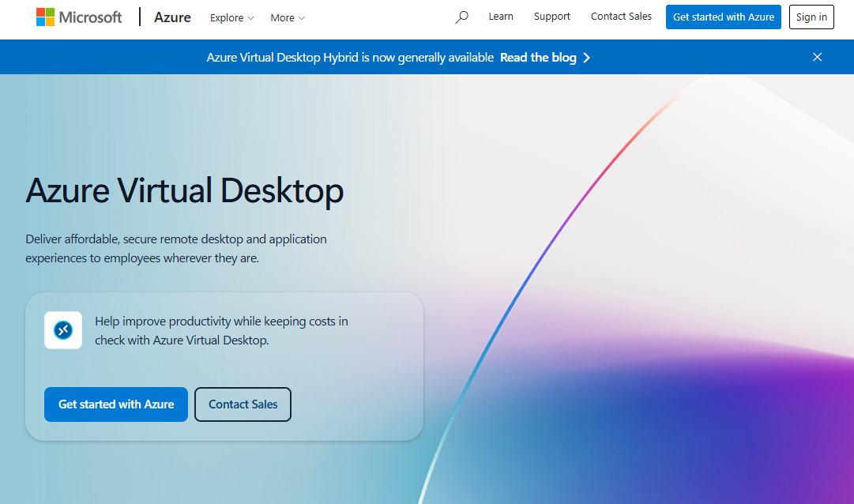854x504 pixels.
Task: Select Contact Sales in the top navigation
Action: click(621, 17)
